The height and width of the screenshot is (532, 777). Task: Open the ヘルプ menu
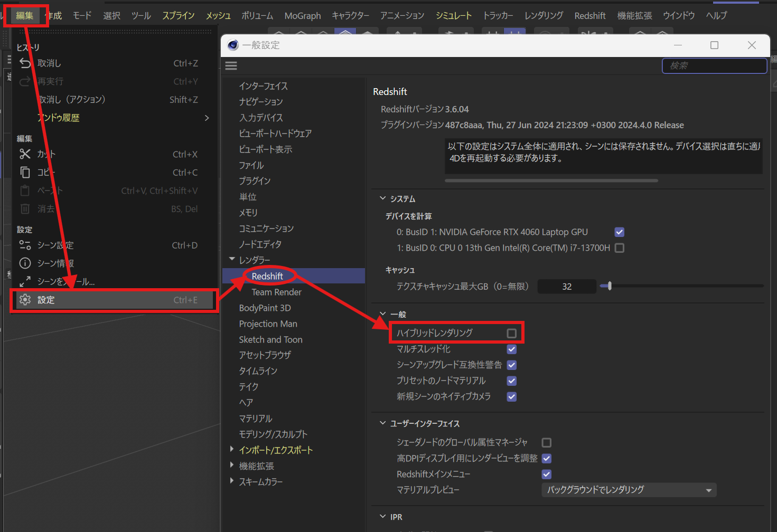(x=717, y=16)
